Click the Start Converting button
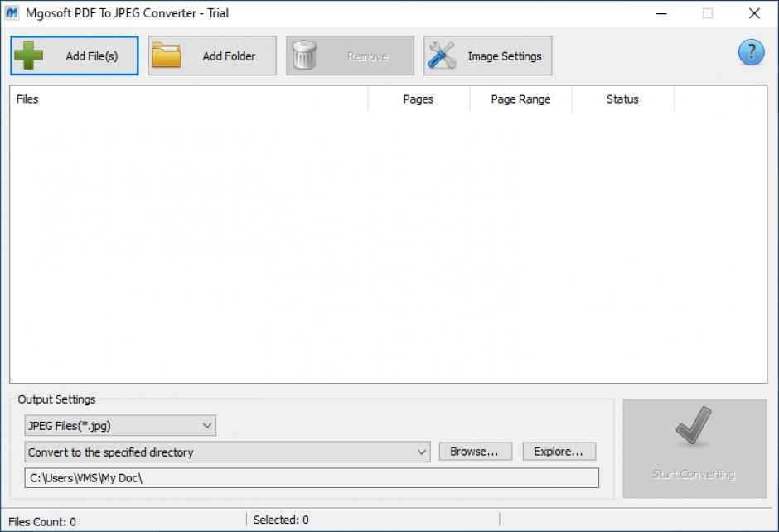Image resolution: width=779 pixels, height=532 pixels. pos(694,448)
